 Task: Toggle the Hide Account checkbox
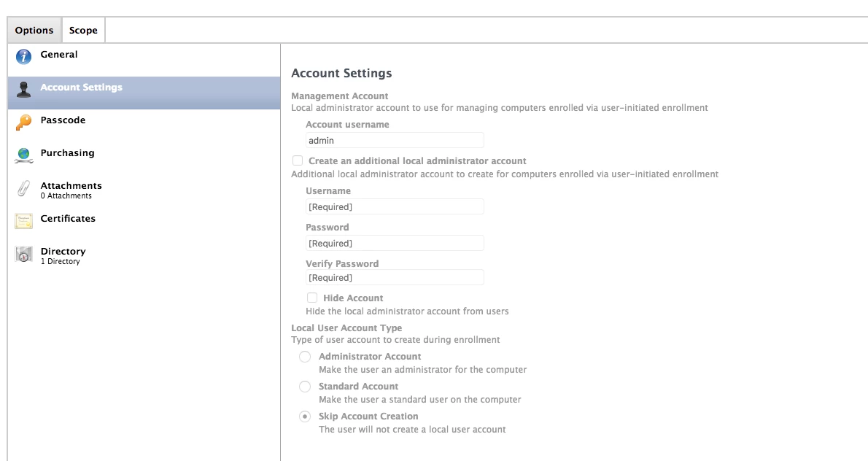pos(312,298)
